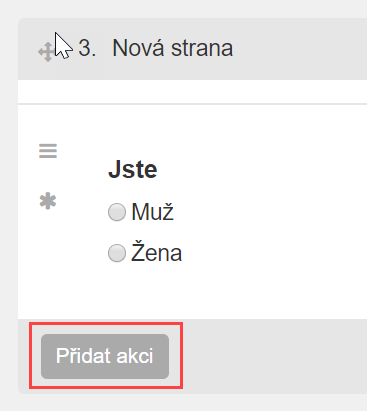
Task: Click the Nová strana page title
Action: pyautogui.click(x=173, y=48)
